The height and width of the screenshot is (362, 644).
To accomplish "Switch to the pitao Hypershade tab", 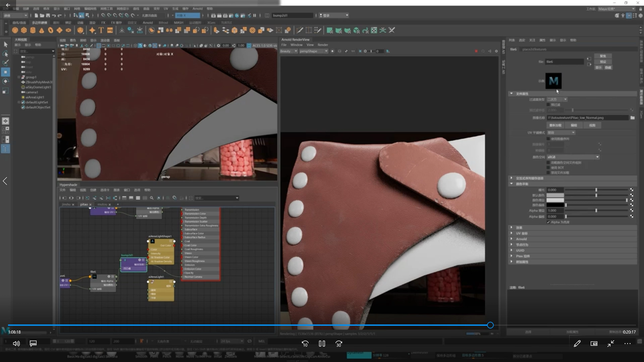I will coord(84,204).
